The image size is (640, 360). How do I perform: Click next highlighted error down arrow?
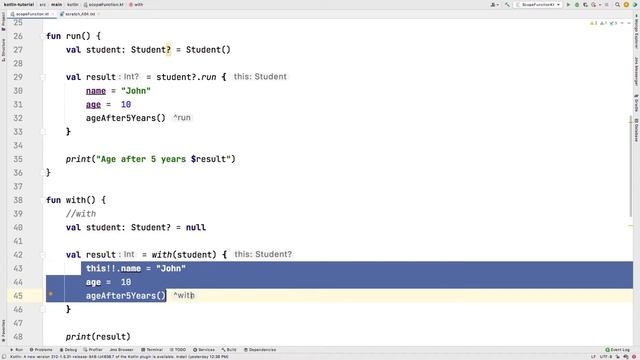629,23
